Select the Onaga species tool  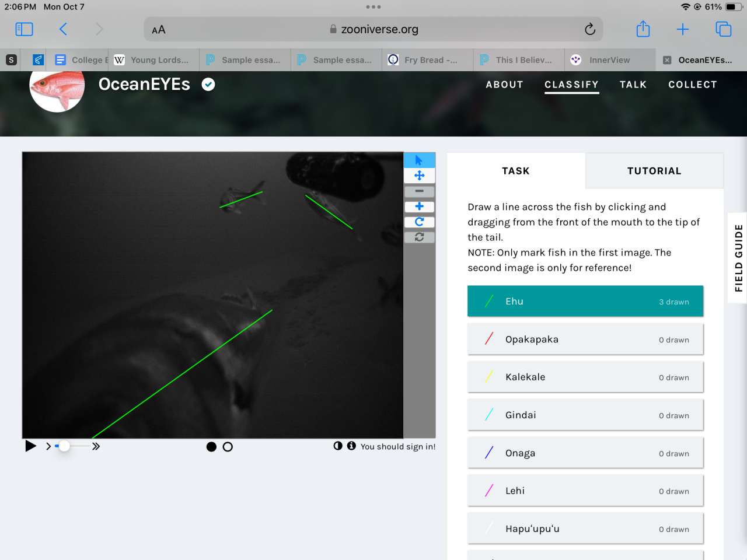[x=585, y=453]
